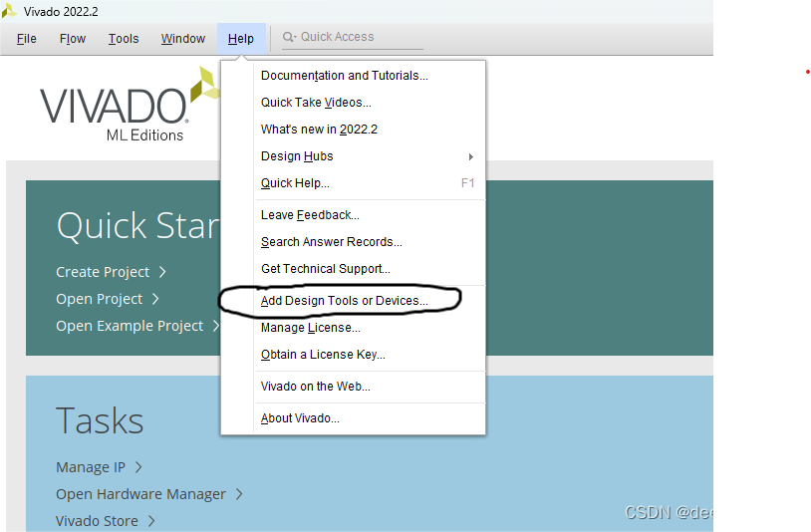Click the Open Project link
Screen dimensions: 811x532
pos(100,299)
